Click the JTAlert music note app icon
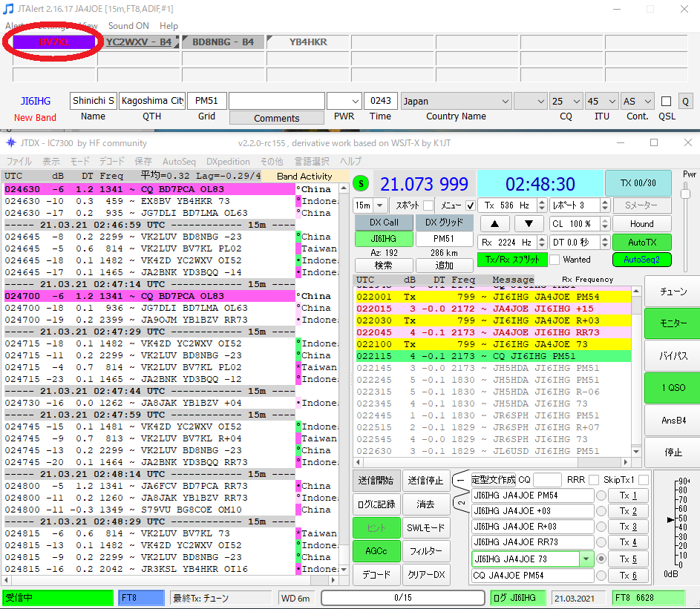700x609 pixels. (8, 8)
